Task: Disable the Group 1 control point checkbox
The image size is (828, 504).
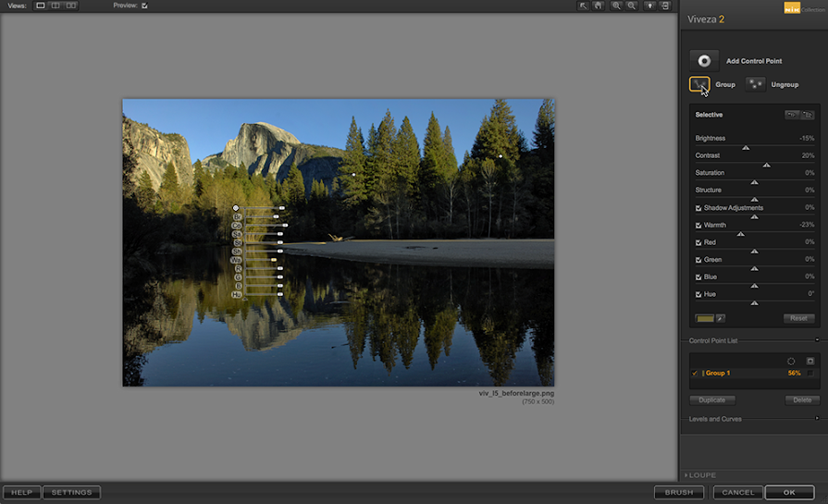Action: pyautogui.click(x=695, y=373)
